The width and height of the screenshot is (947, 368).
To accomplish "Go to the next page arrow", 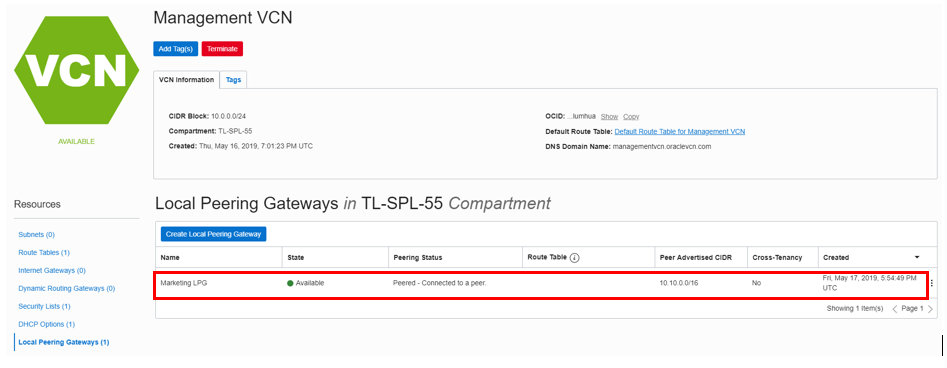I will pyautogui.click(x=930, y=309).
